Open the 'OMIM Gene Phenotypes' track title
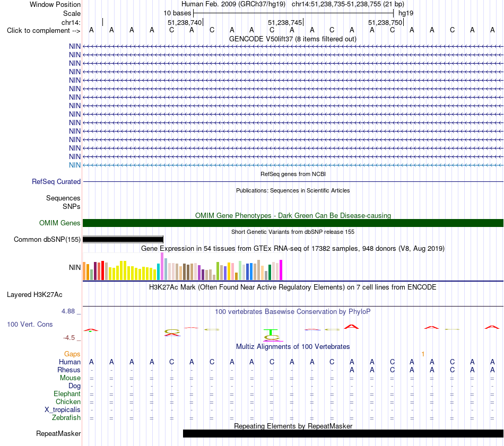504x446 pixels. tap(293, 215)
